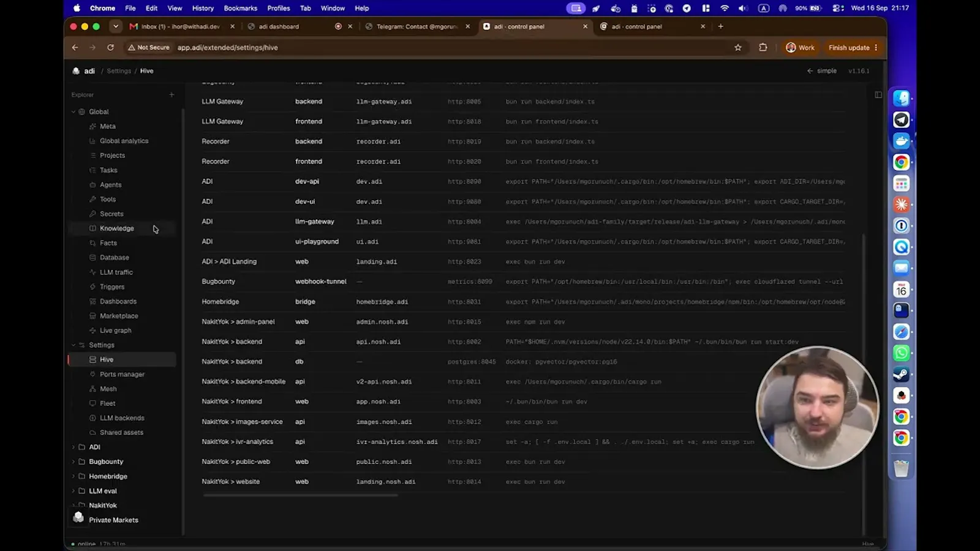The width and height of the screenshot is (980, 551).
Task: Open Facts sidebar entry
Action: pyautogui.click(x=108, y=243)
